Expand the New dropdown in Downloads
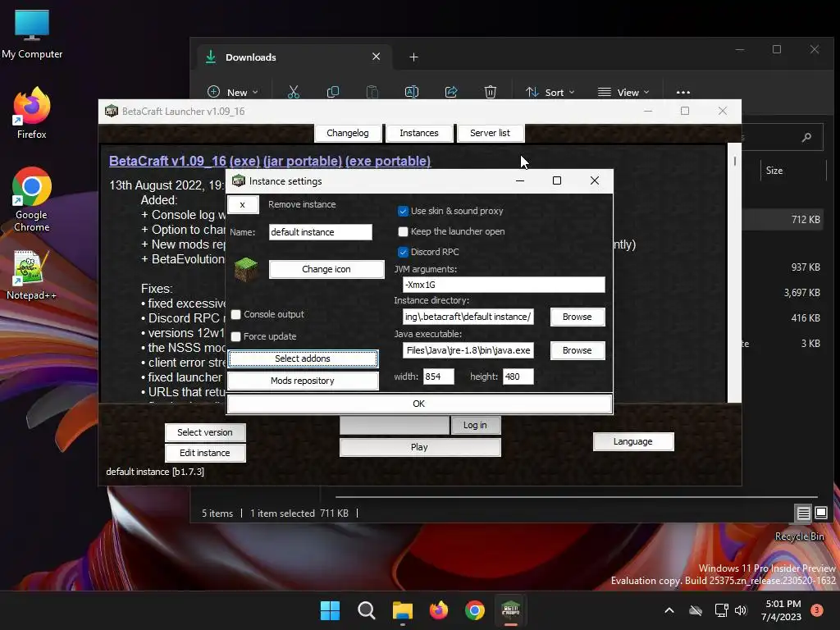Screen dimensions: 840x630 pos(232,92)
